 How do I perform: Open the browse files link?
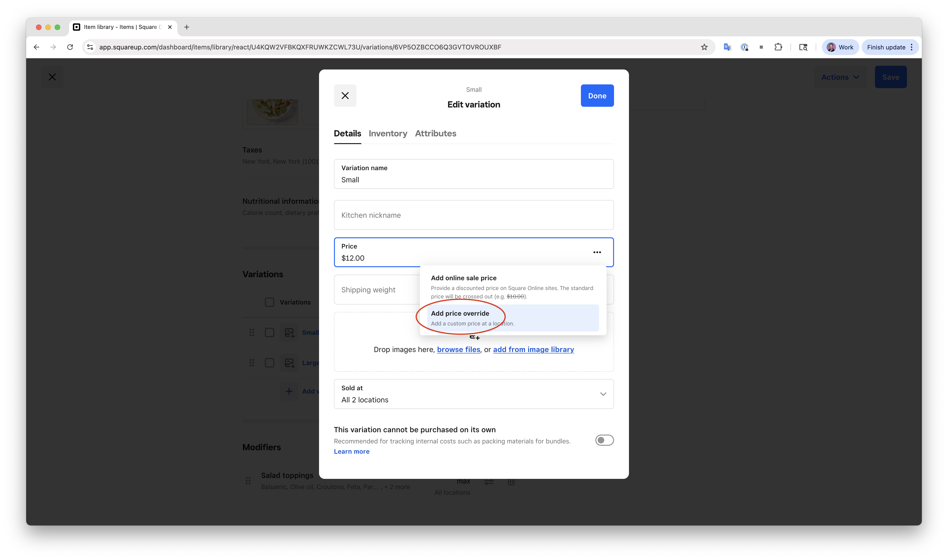coord(458,349)
